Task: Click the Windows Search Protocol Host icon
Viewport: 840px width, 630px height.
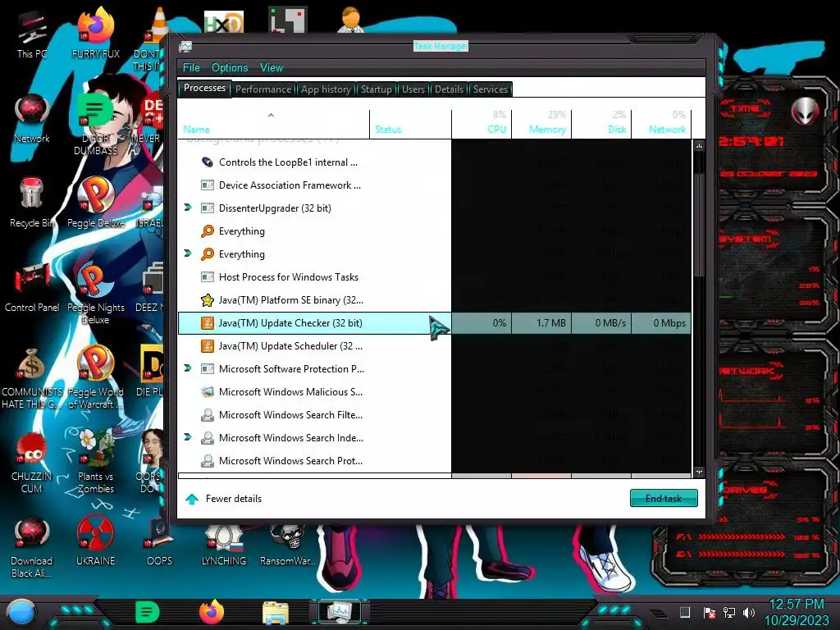Action: (x=208, y=461)
